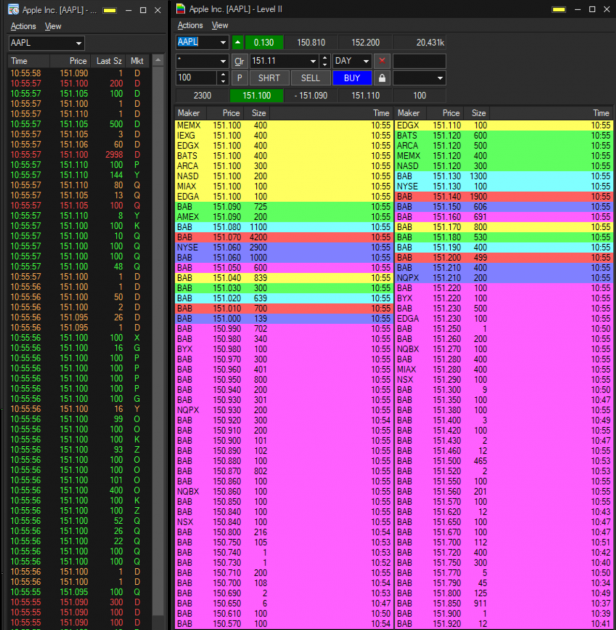616x630 pixels.
Task: Click the 152.200 high value
Action: click(x=365, y=42)
